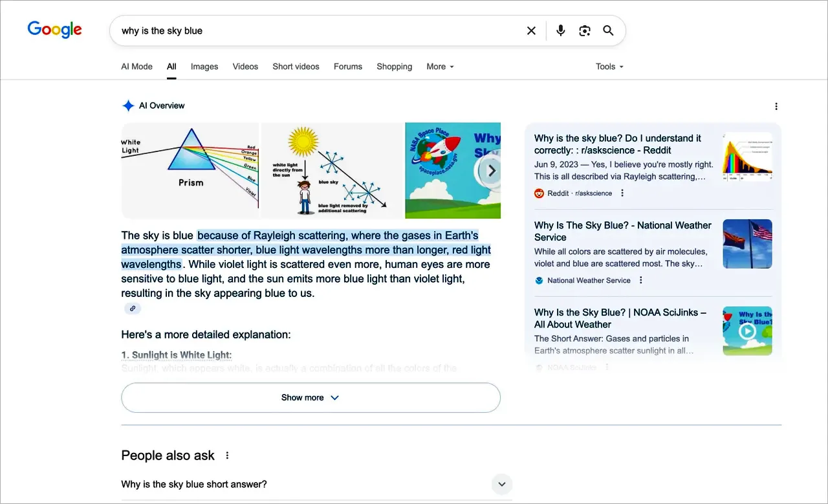Click the prism diagram thumbnail
Viewport: 828px width, 504px height.
[190, 170]
